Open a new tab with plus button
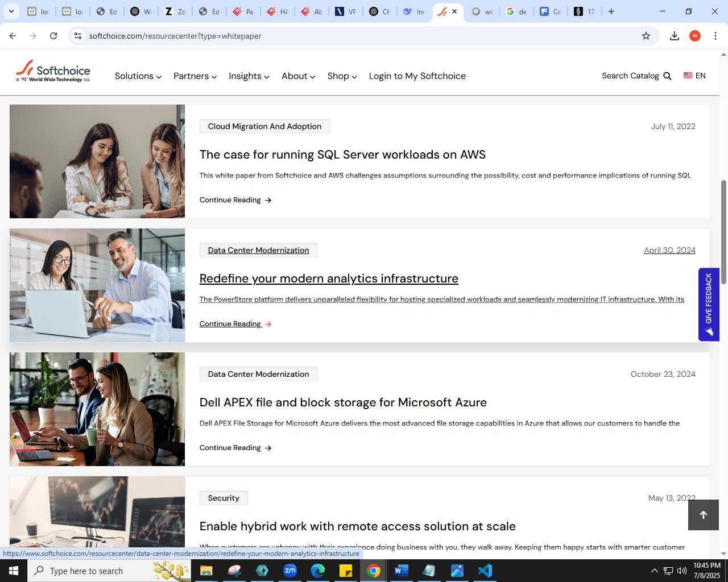The height and width of the screenshot is (582, 728). [x=611, y=11]
